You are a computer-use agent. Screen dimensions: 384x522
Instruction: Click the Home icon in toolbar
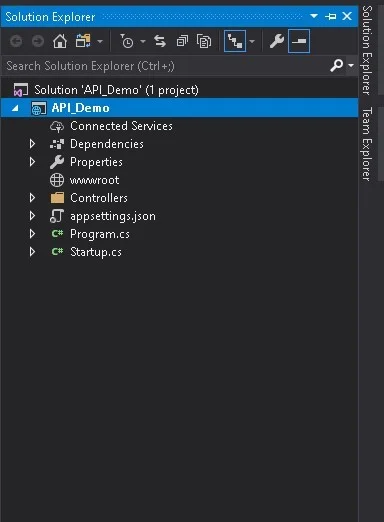pos(60,41)
